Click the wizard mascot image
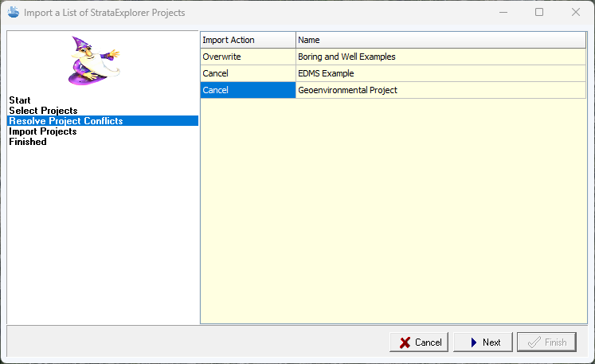 pyautogui.click(x=93, y=61)
